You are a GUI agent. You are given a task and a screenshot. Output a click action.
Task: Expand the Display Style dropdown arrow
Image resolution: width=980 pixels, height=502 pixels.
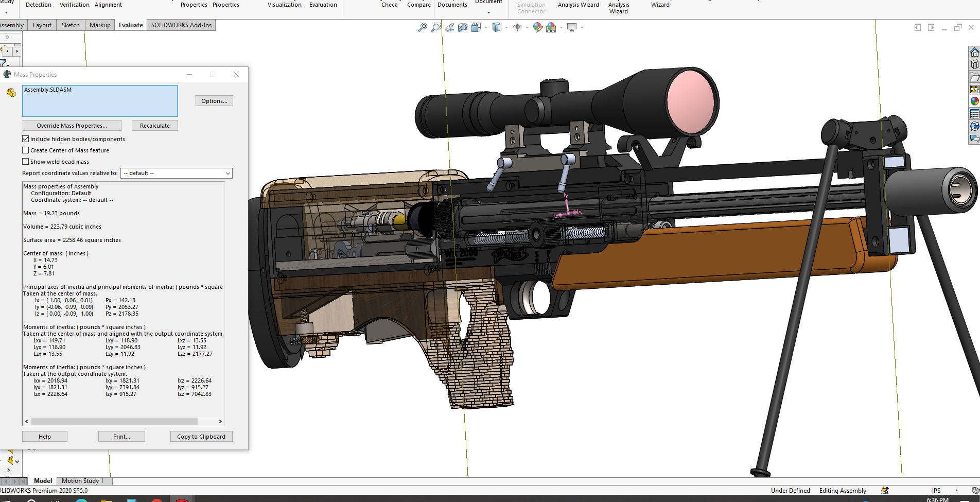coord(506,28)
